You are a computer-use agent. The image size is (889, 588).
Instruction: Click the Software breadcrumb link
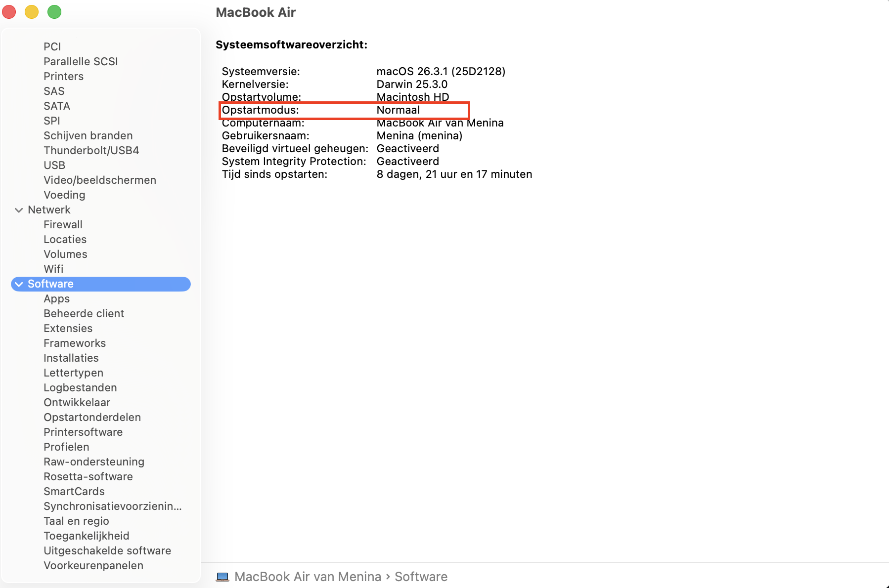tap(421, 576)
